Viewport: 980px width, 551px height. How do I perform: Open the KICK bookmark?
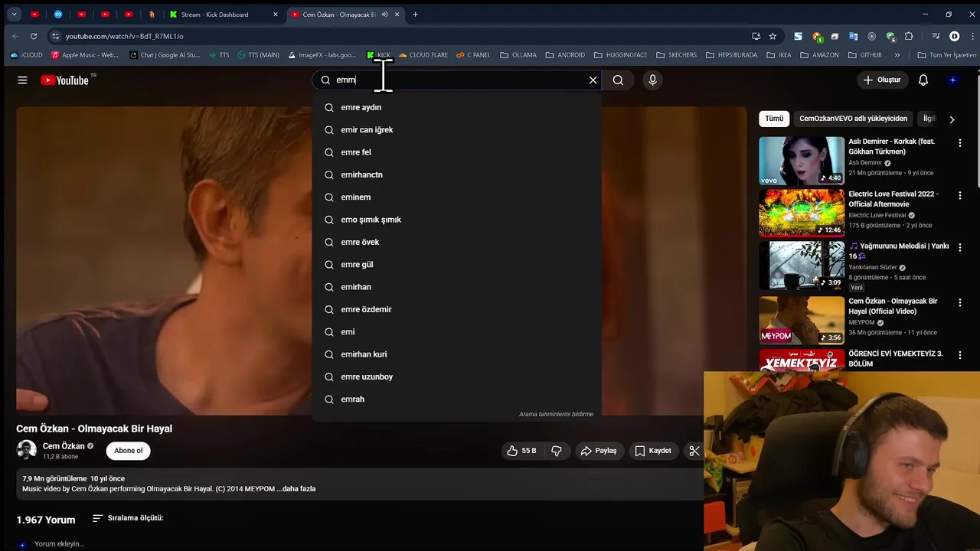tap(378, 55)
